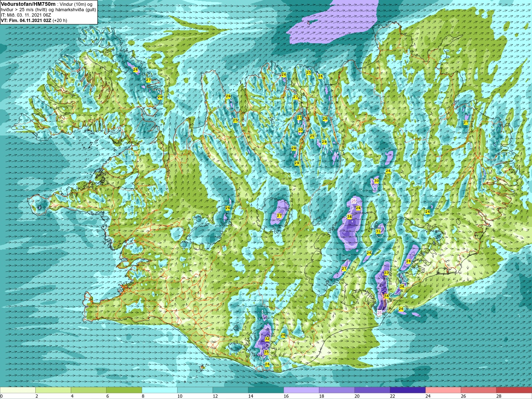This screenshot has width=532, height=399.
Task: Select the yellow gust label '31'
Action: [x=378, y=231]
